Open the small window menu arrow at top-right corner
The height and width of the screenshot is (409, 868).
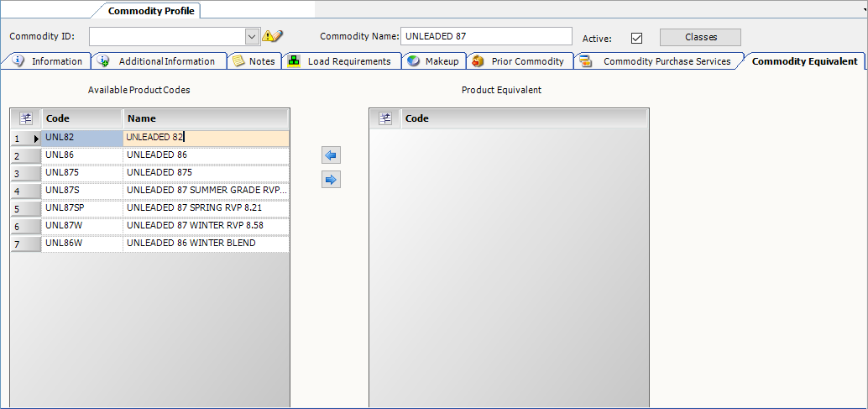pyautogui.click(x=864, y=10)
